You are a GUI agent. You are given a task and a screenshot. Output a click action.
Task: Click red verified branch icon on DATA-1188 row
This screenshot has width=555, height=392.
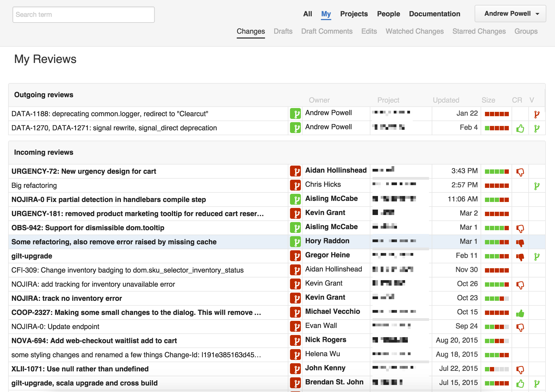537,114
